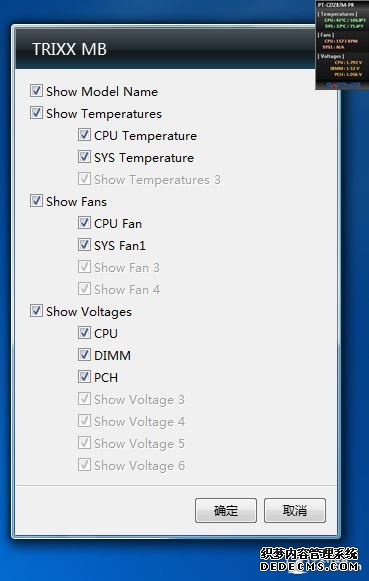Disable DIMM voltage checkbox
Image resolution: width=369 pixels, height=581 pixels.
(84, 355)
